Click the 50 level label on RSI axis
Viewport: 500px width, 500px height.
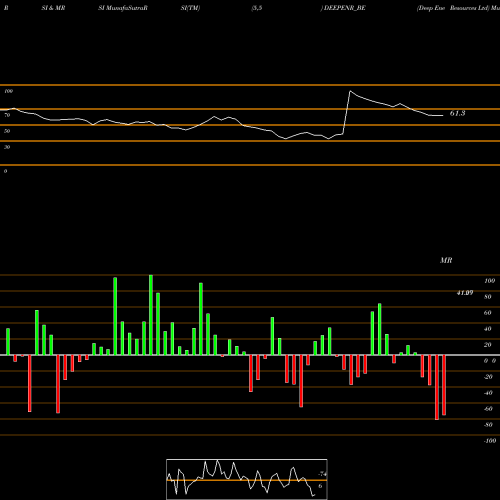(x=7, y=131)
